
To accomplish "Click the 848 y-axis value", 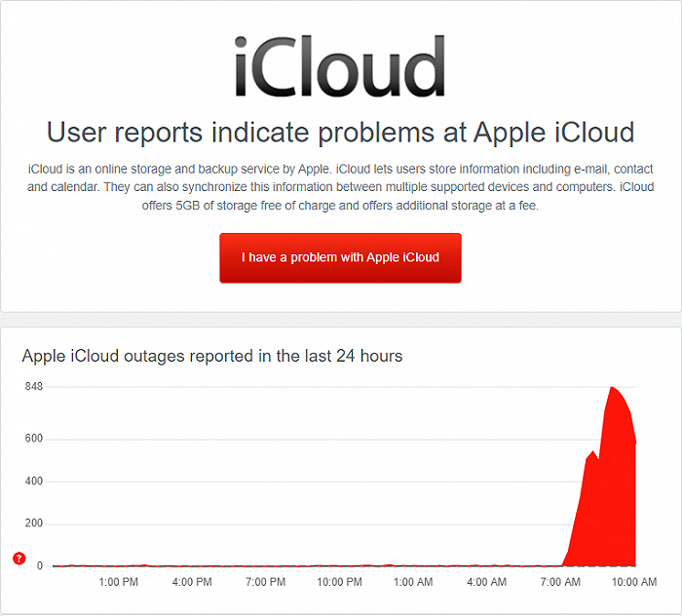I will point(34,387).
